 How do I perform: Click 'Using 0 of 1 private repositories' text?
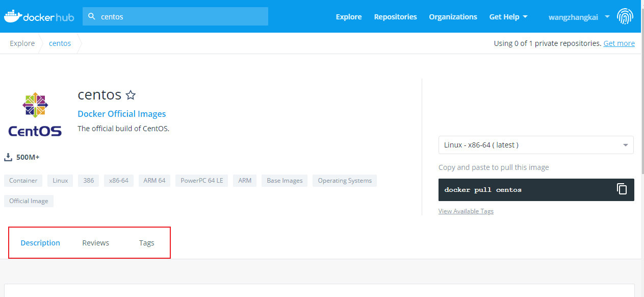tap(548, 43)
